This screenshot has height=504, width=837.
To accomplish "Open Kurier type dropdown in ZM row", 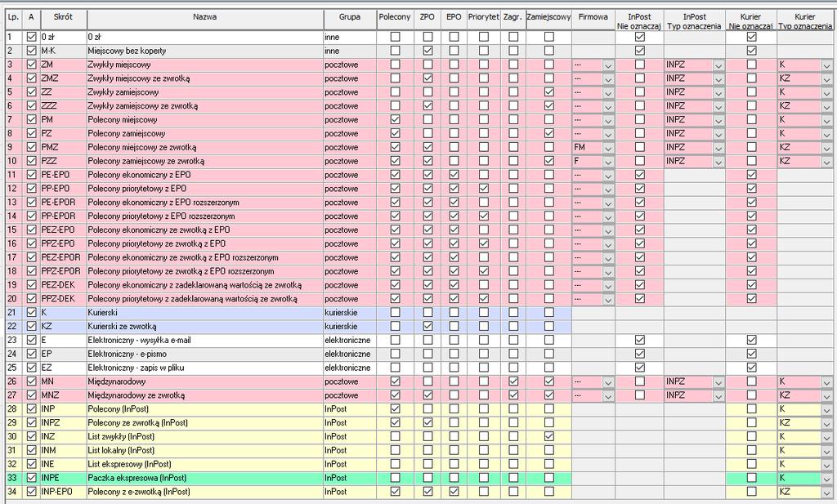I will point(826,65).
